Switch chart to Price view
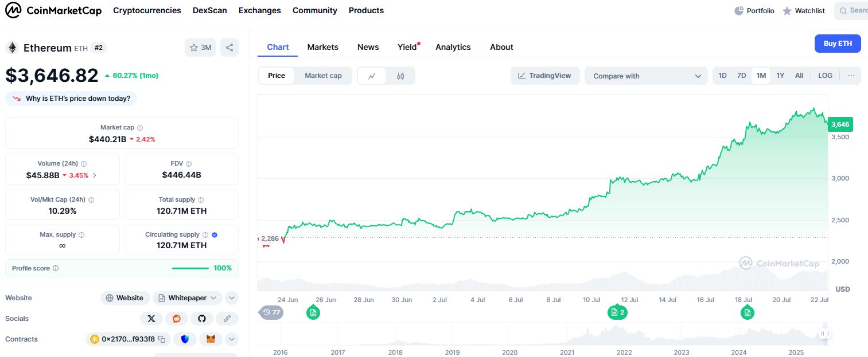 pos(277,76)
